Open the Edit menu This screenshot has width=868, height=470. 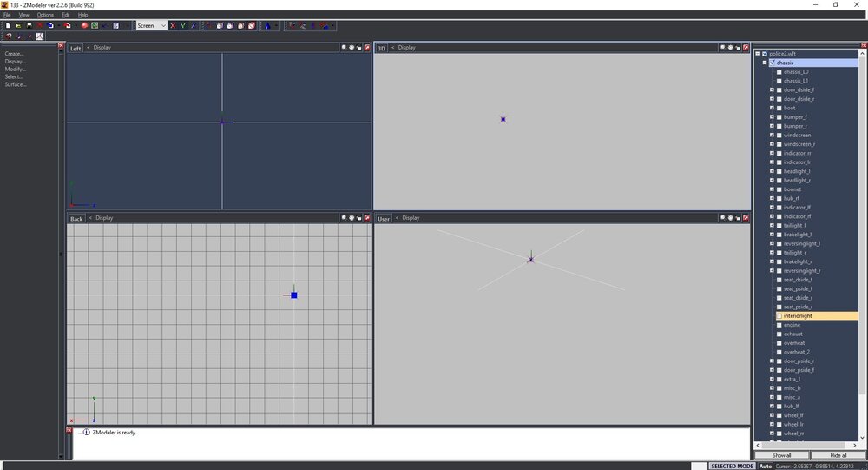coord(66,15)
